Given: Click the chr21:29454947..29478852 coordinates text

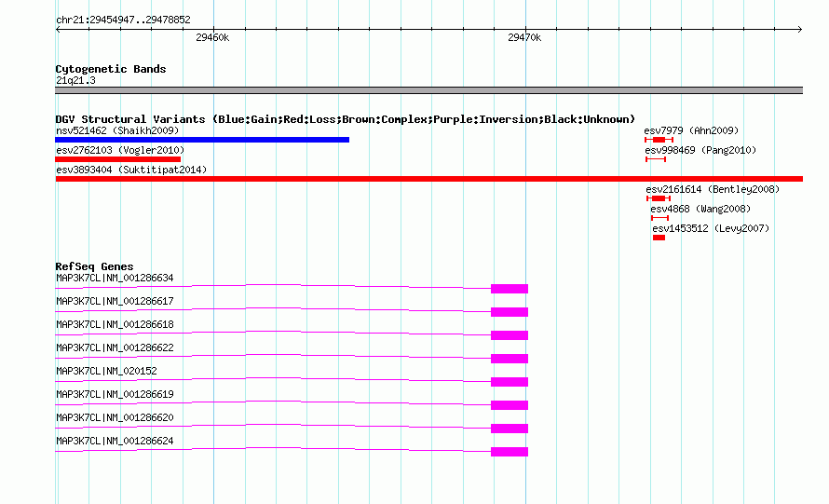Looking at the screenshot, I should click(123, 20).
